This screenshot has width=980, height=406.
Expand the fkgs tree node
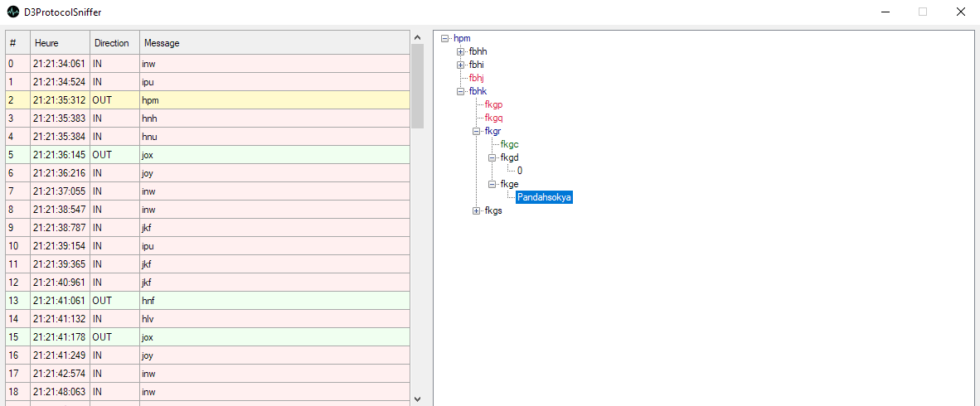point(477,210)
